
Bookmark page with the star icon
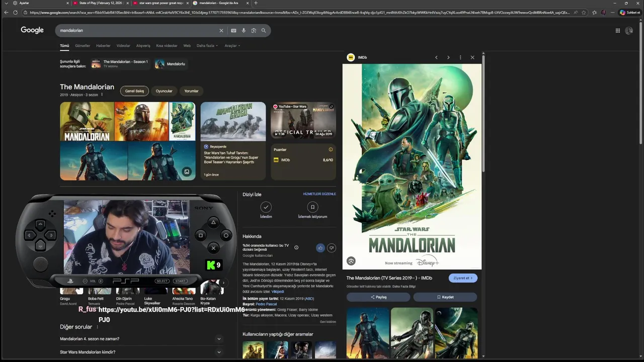tap(584, 13)
